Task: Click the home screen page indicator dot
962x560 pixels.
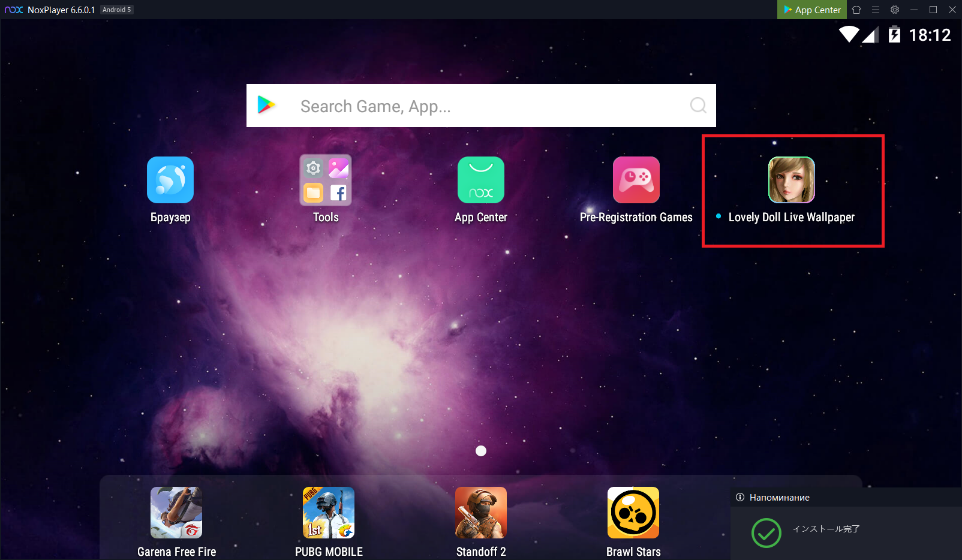Action: pyautogui.click(x=481, y=451)
